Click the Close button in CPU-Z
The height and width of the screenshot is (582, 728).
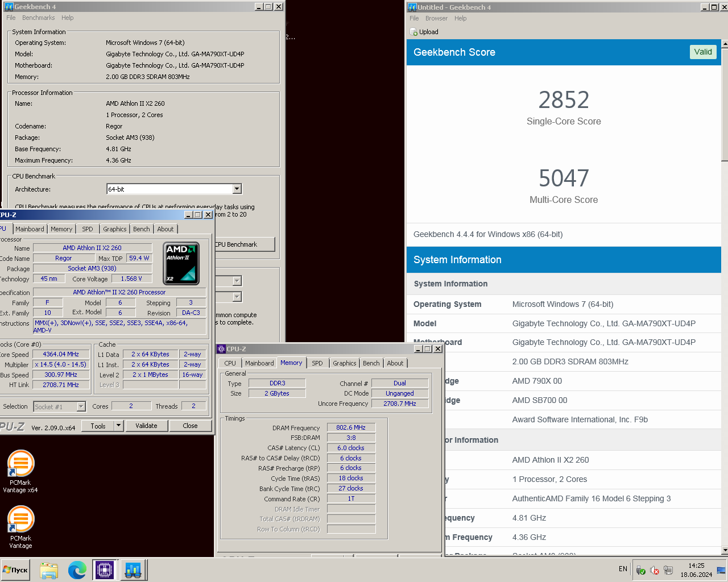click(x=191, y=426)
